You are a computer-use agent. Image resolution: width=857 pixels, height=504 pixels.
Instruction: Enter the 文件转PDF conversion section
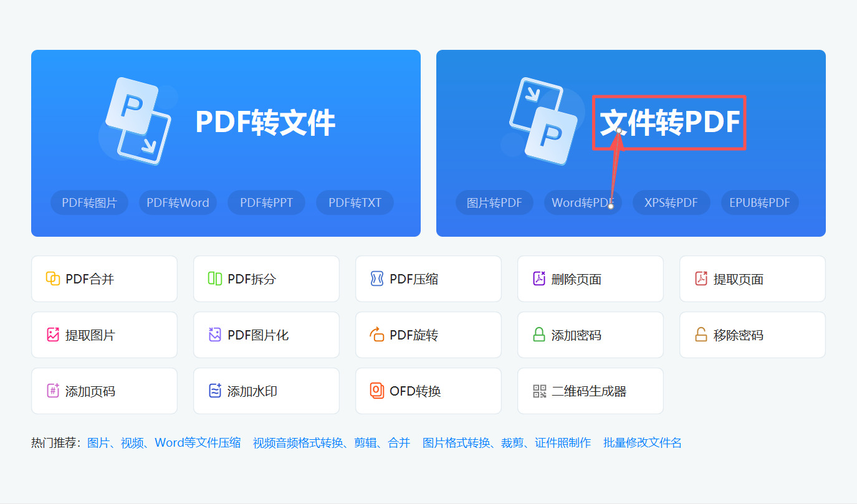click(x=669, y=123)
